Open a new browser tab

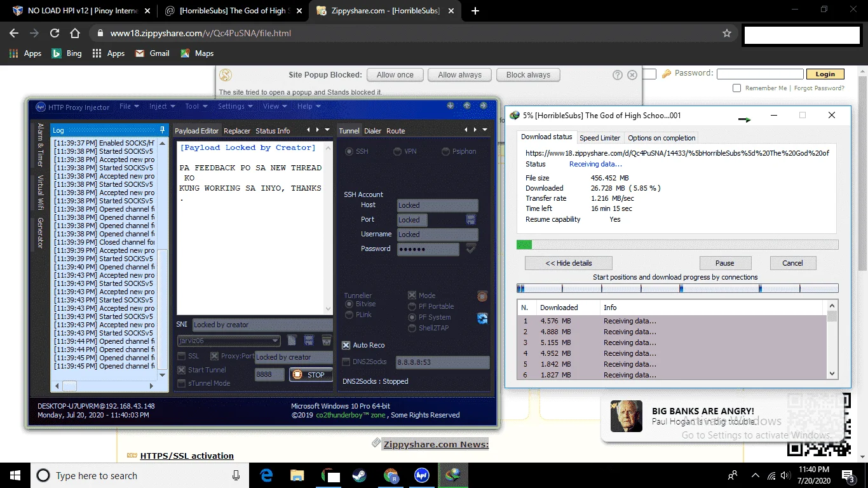475,11
